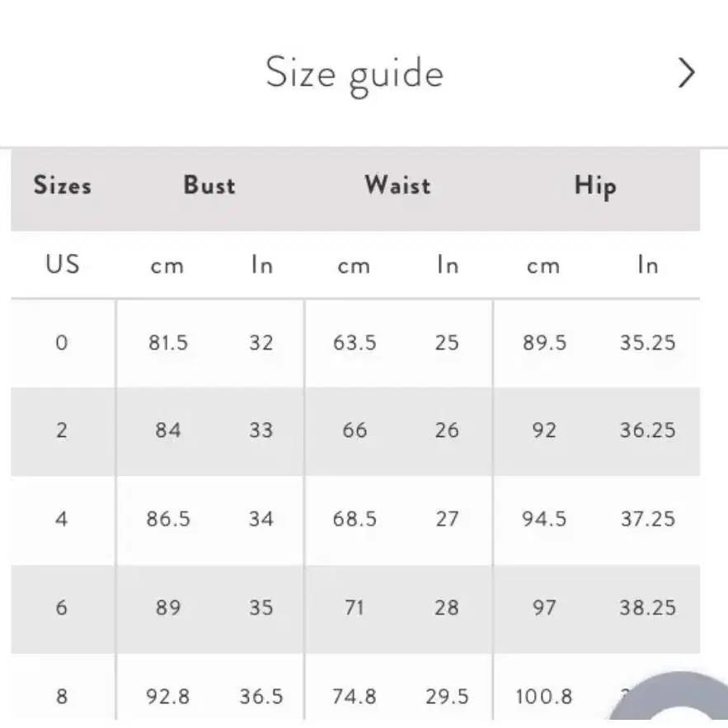Click the Waist column header
Viewport: 728px width, 728px height.
coord(398,185)
